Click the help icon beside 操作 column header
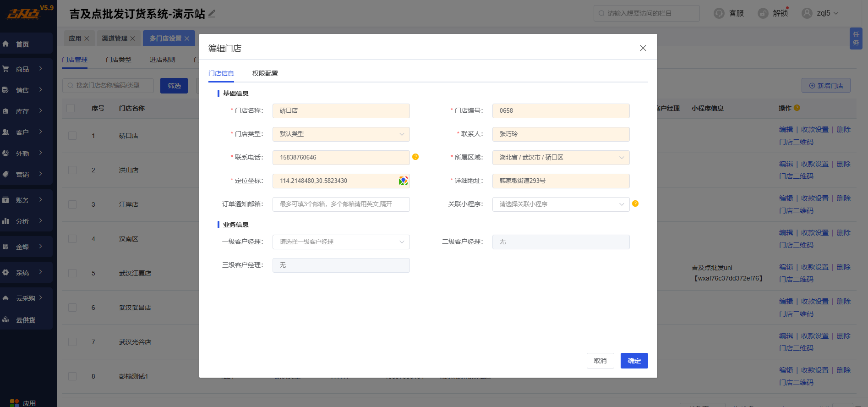The image size is (868, 407). coord(797,108)
